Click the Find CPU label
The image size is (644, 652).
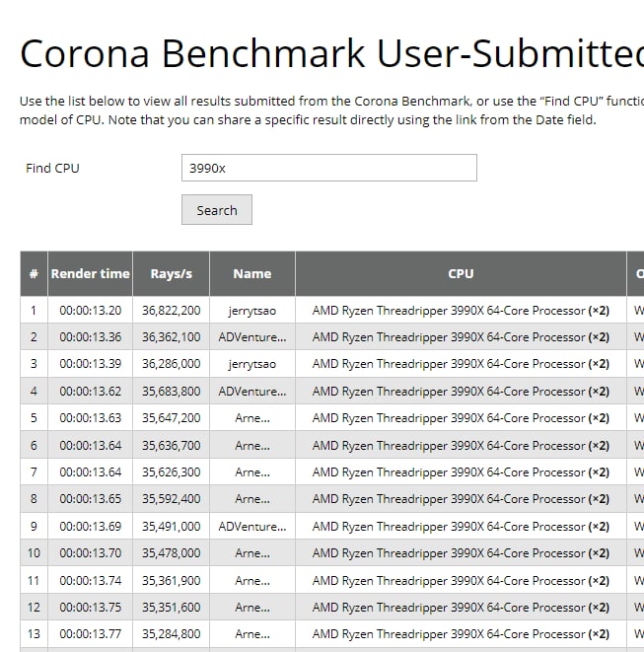click(52, 168)
